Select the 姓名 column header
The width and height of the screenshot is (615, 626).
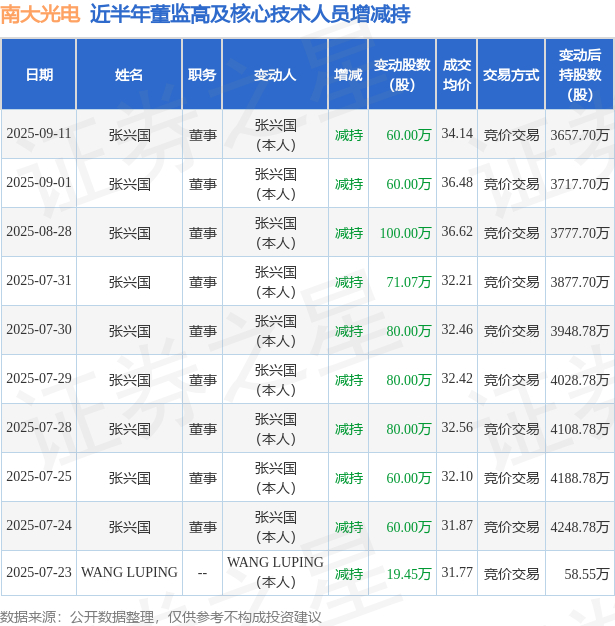click(x=129, y=75)
